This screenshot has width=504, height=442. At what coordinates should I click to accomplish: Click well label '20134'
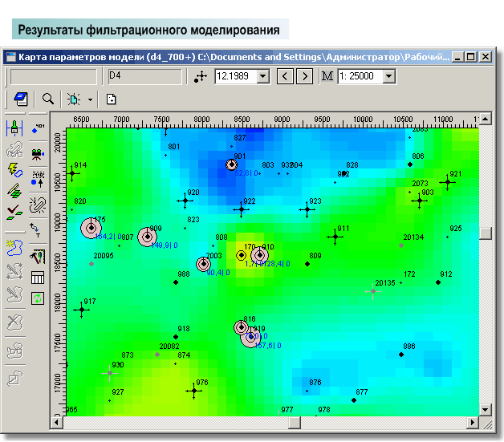(413, 237)
